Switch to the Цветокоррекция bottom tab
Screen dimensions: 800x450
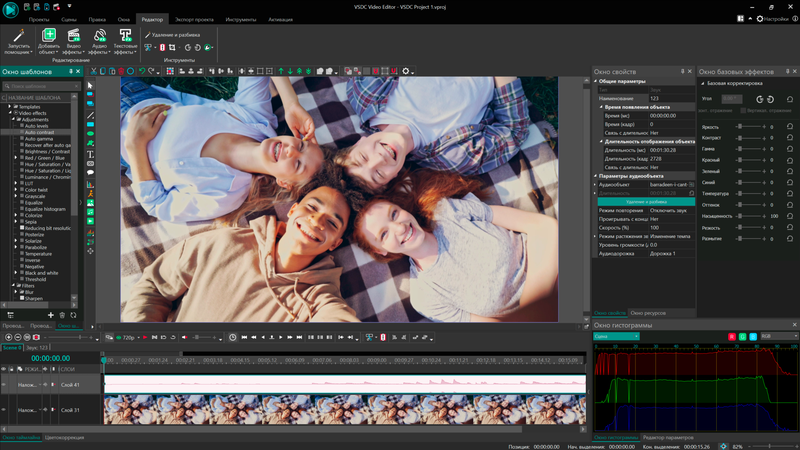[65, 437]
